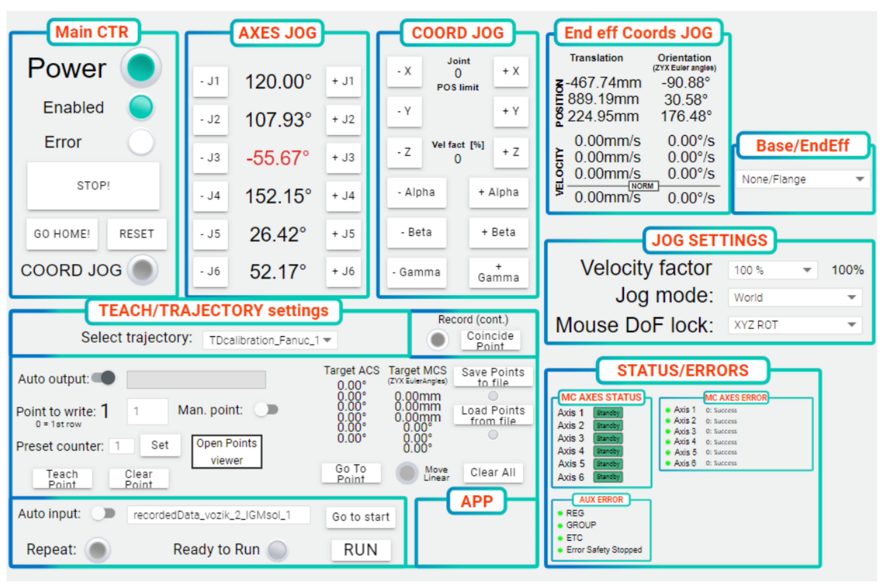Open the Select trajectory dropdown

[x=270, y=340]
